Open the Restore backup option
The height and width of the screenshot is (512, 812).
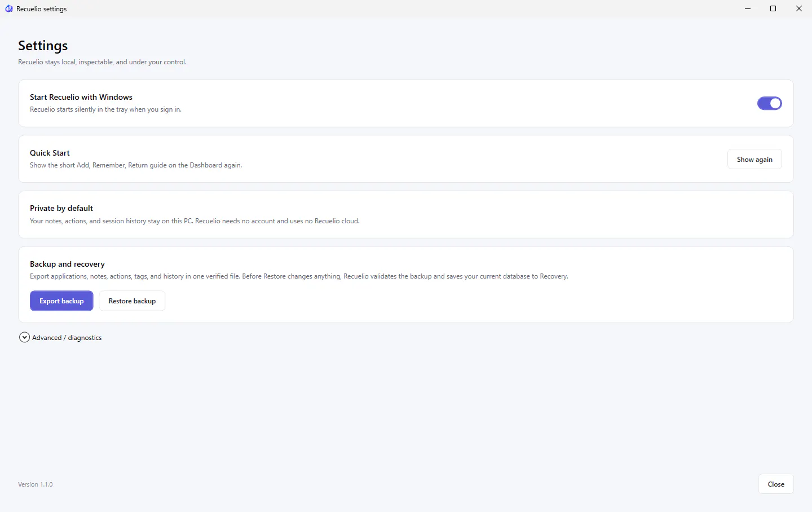pyautogui.click(x=132, y=301)
